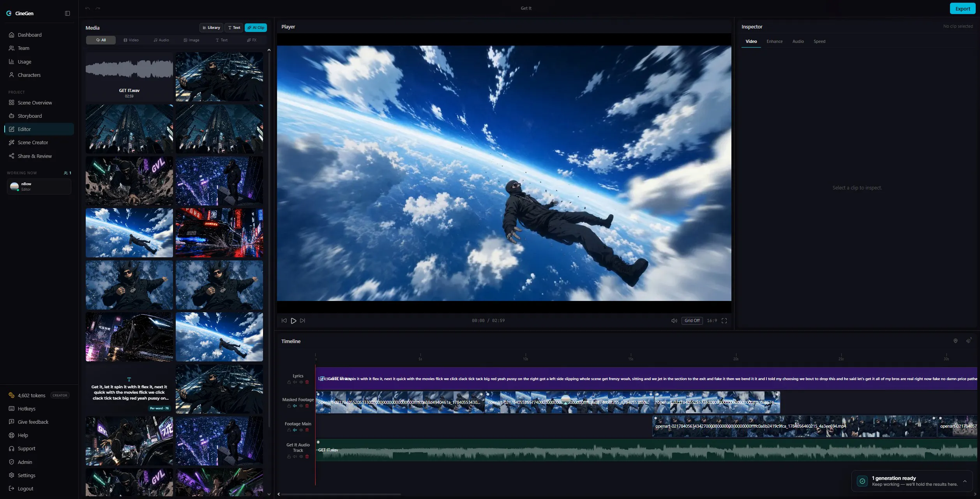
Task: Open Share & Review
Action: point(39,156)
